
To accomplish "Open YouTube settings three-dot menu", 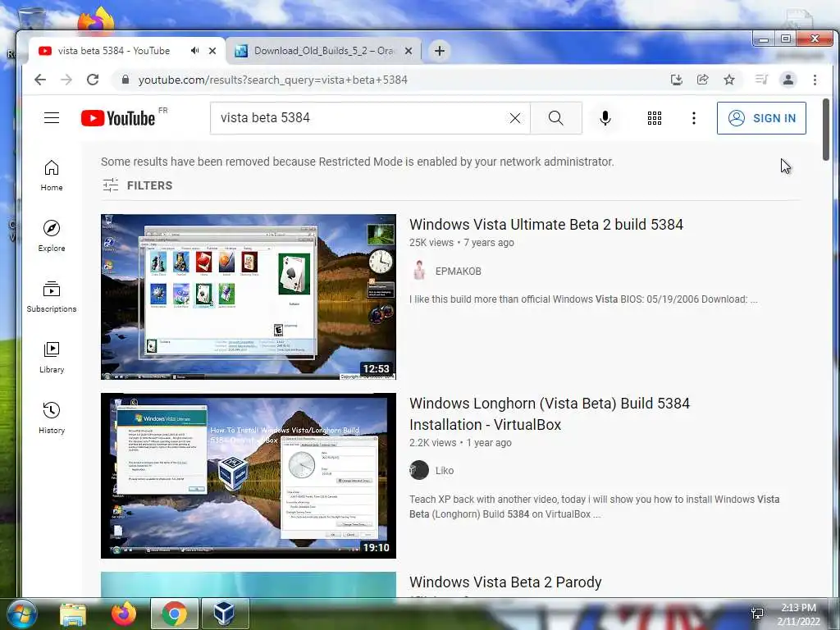I will coord(694,118).
